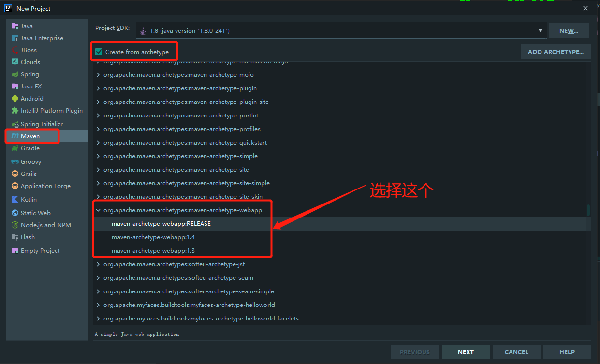Expand the softeu-archetype-jsf node
Viewport: 600px width, 364px height.
98,264
